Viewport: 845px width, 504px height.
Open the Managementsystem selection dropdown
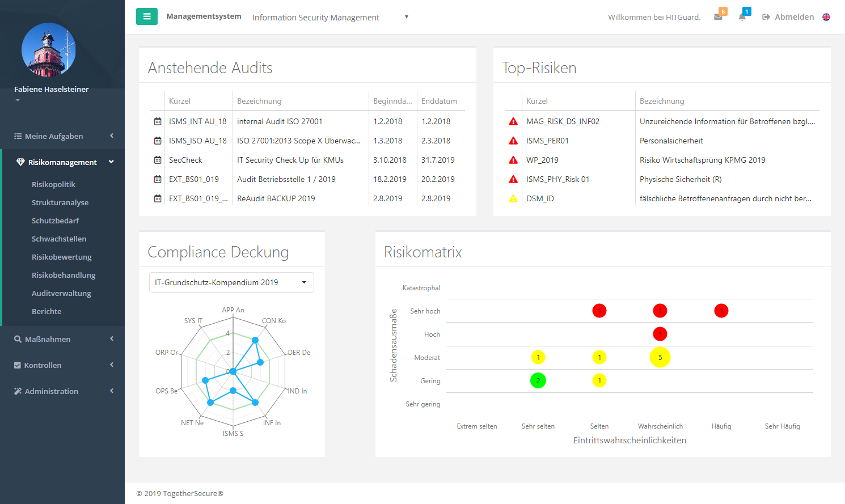point(330,18)
